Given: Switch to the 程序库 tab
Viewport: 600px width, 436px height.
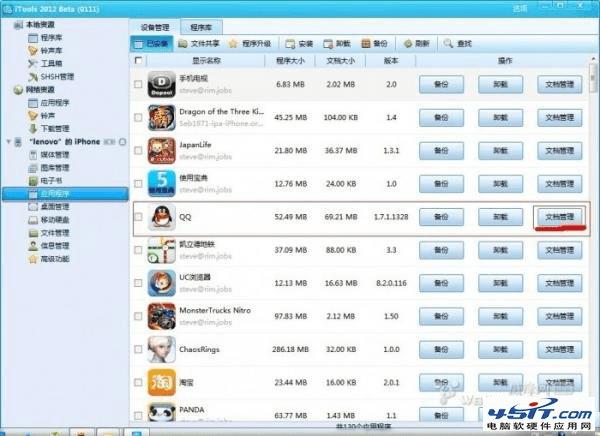Looking at the screenshot, I should coord(201,27).
